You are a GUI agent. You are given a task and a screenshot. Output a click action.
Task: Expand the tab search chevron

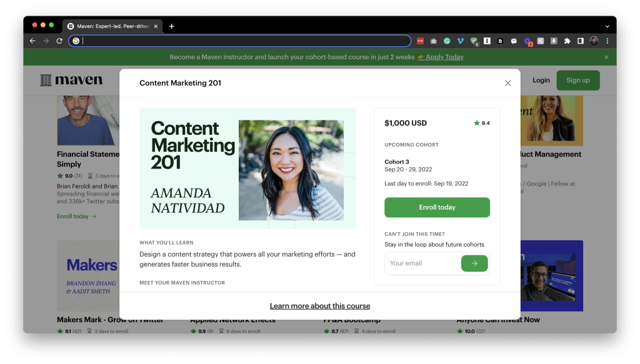pos(607,26)
